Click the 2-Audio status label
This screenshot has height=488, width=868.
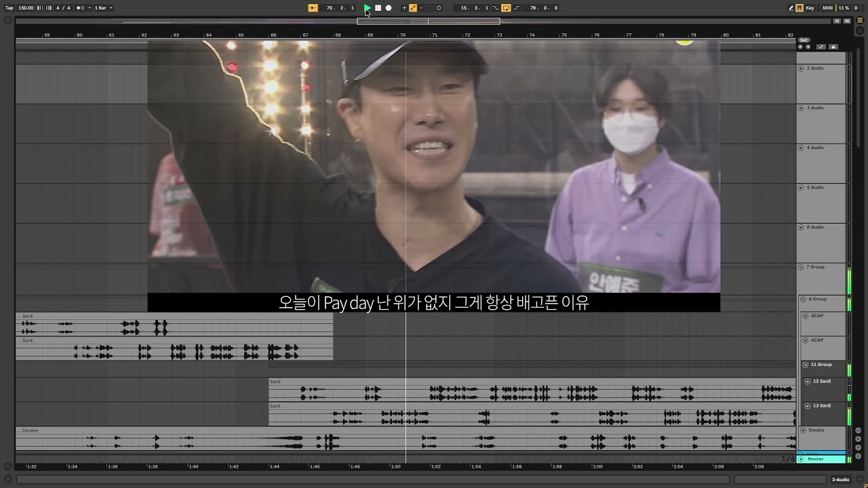[841, 480]
